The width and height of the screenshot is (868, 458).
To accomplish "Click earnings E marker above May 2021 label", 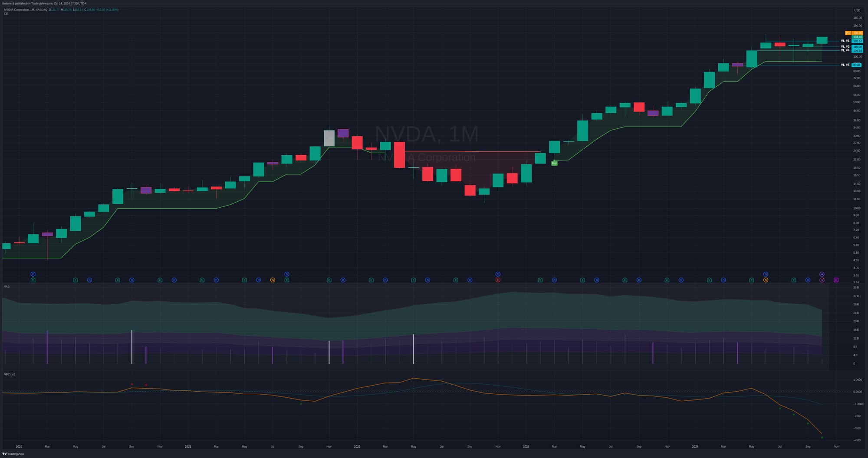I will point(244,280).
